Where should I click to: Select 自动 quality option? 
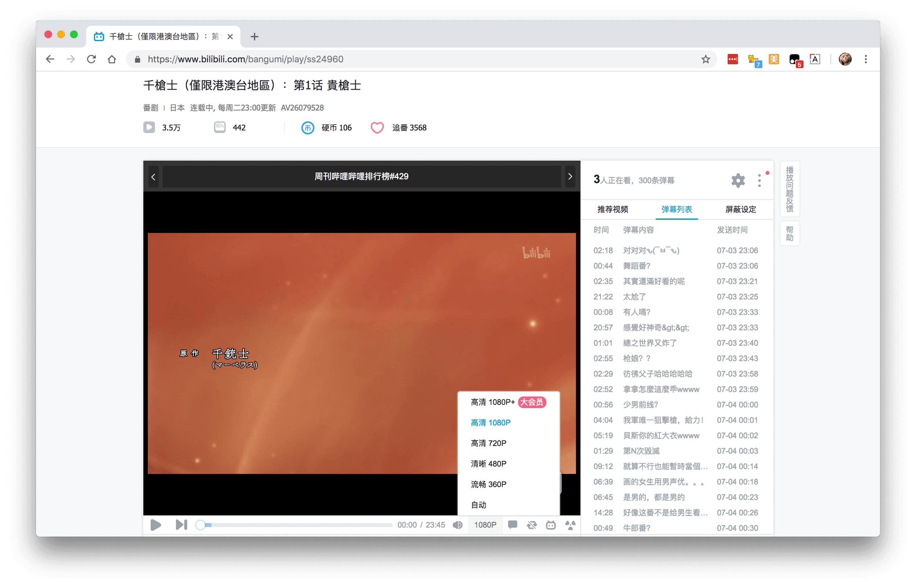(x=508, y=505)
